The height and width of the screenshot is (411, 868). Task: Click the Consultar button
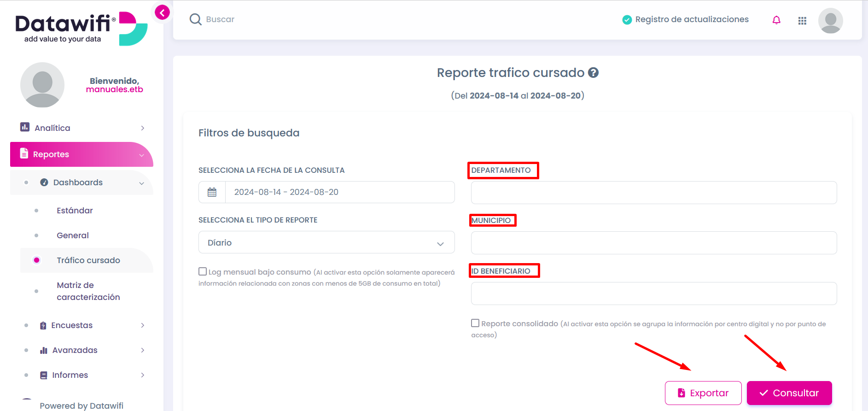point(789,393)
